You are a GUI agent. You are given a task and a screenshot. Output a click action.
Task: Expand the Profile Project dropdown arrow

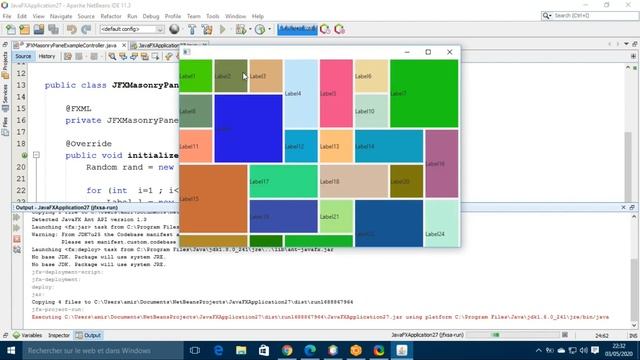click(x=269, y=29)
